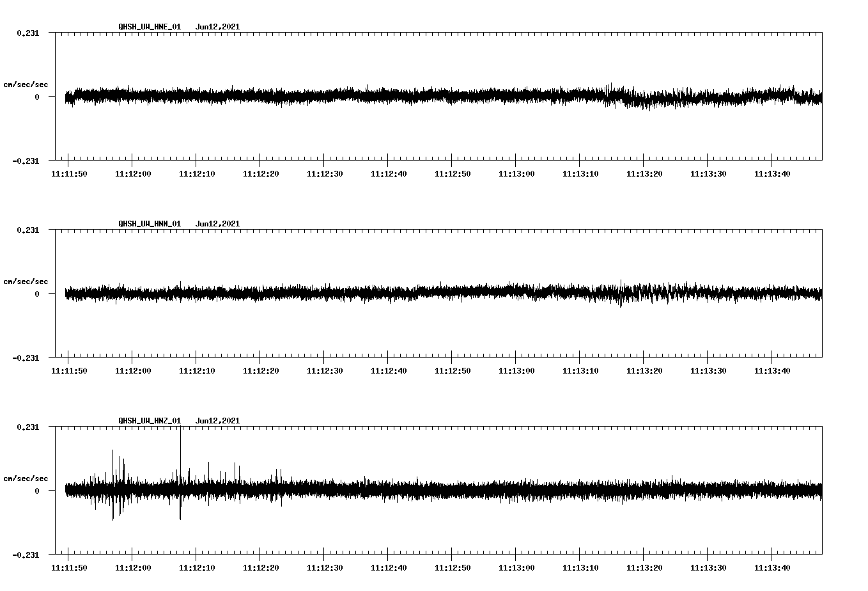Click the cm/sec/sec unit label on HNN plot
868x591 pixels.
click(x=26, y=281)
